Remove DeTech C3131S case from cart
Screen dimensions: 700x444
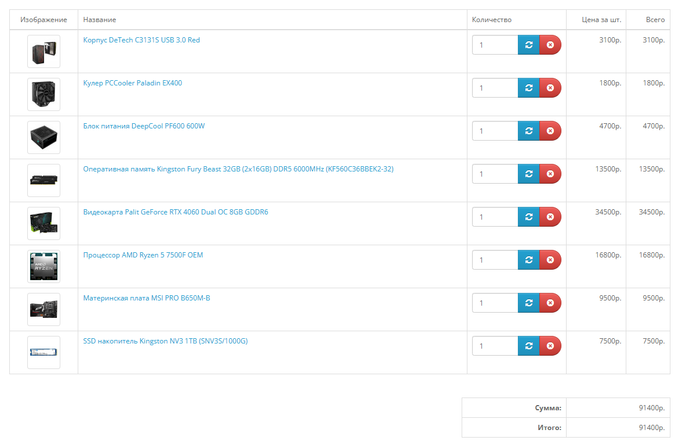click(550, 45)
